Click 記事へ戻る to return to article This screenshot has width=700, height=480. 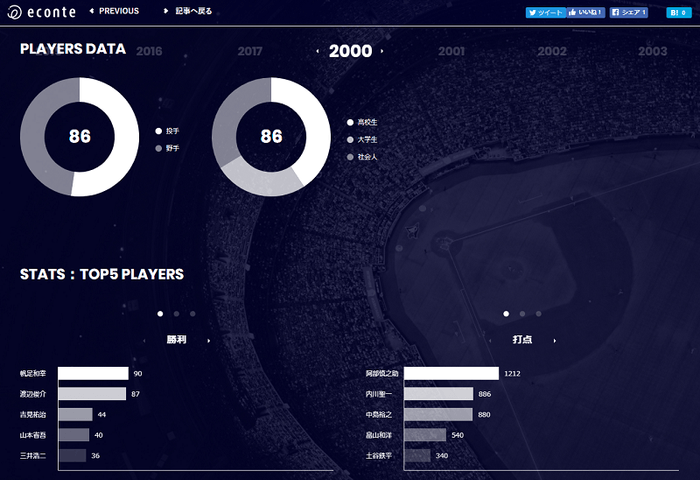tap(188, 12)
